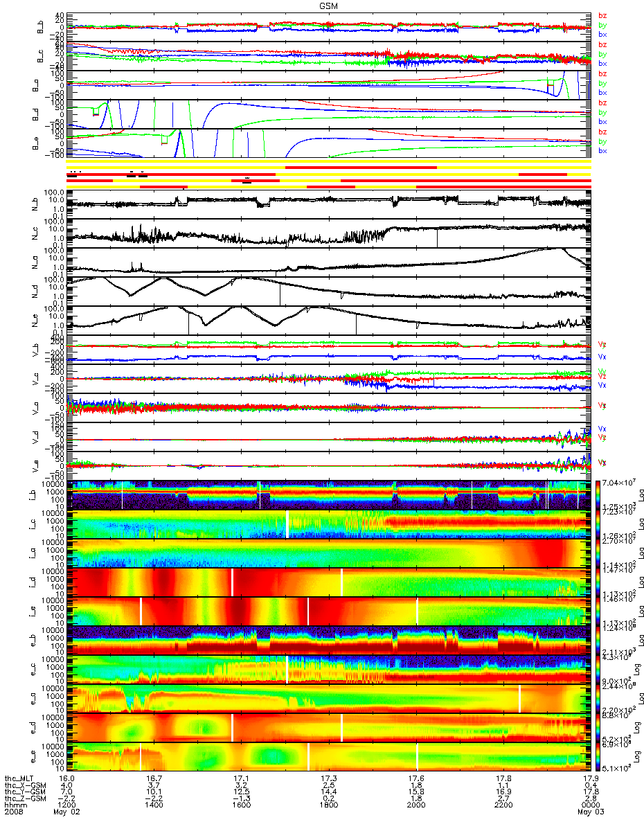The width and height of the screenshot is (644, 831).
Task: Click inside the B_d magnetic field plot
Action: 329,114
